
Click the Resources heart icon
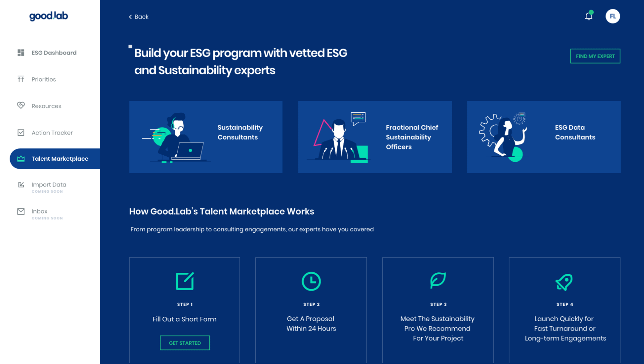click(21, 106)
